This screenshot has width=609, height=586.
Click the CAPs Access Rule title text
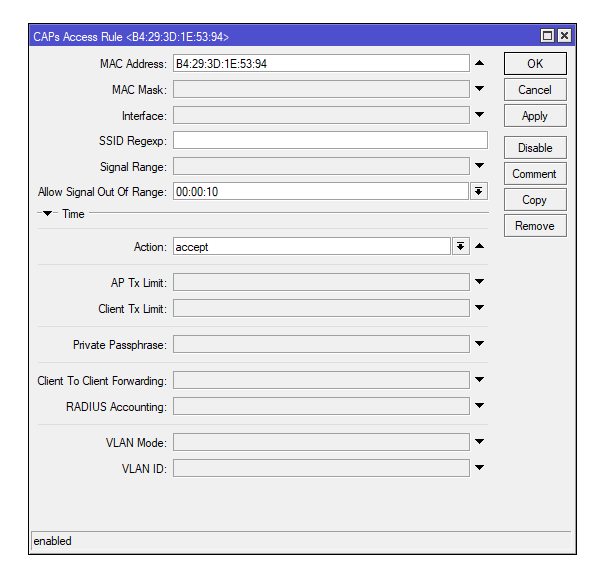[x=131, y=37]
